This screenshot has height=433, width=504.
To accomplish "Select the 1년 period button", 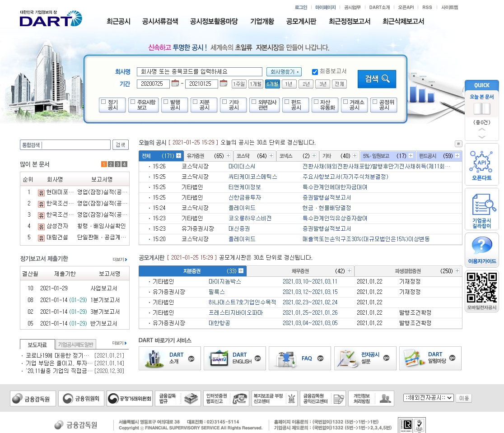I will coord(289,84).
